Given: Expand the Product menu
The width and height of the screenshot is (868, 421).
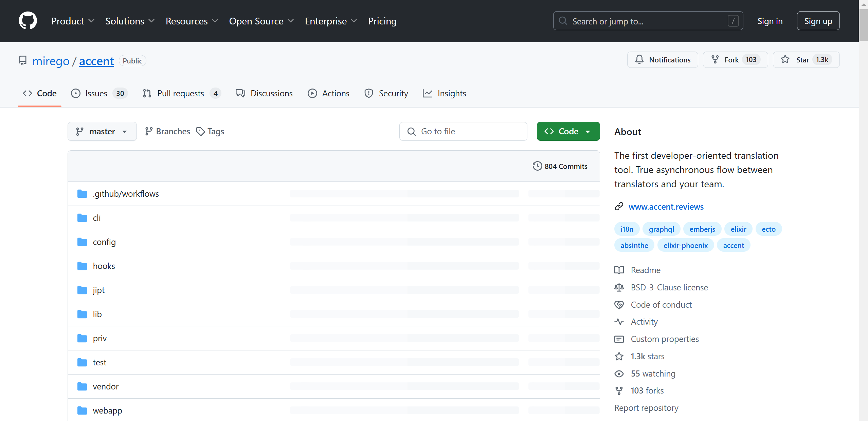Looking at the screenshot, I should click(73, 21).
